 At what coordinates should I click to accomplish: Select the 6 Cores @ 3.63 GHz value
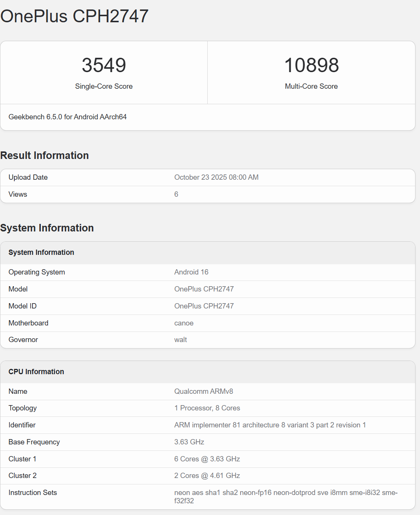click(207, 459)
